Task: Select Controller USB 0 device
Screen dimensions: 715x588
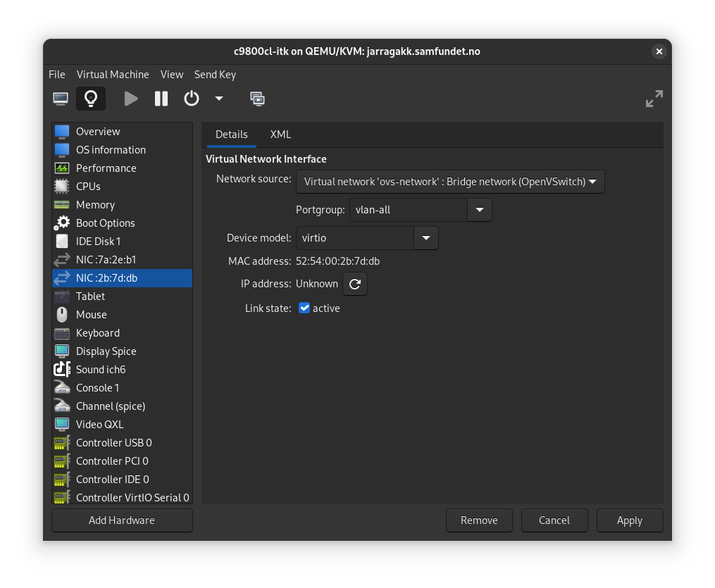Action: click(x=122, y=443)
